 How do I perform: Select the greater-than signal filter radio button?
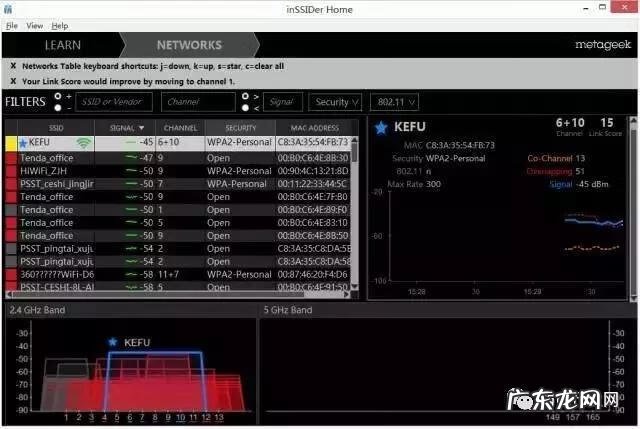[x=245, y=96]
